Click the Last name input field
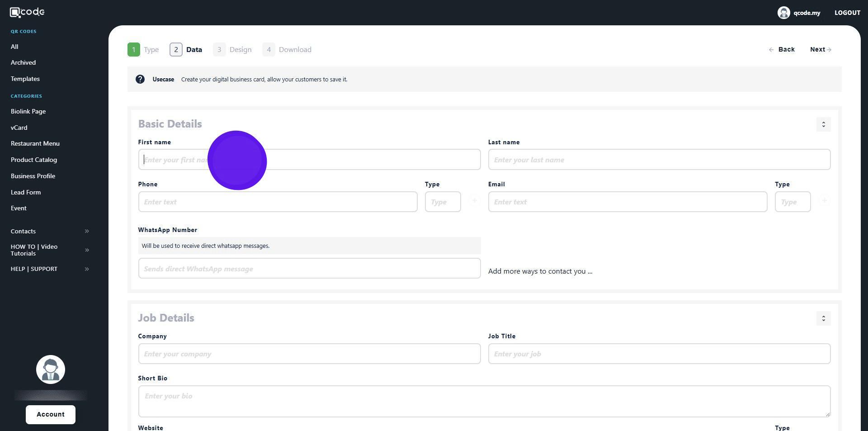 pos(659,160)
